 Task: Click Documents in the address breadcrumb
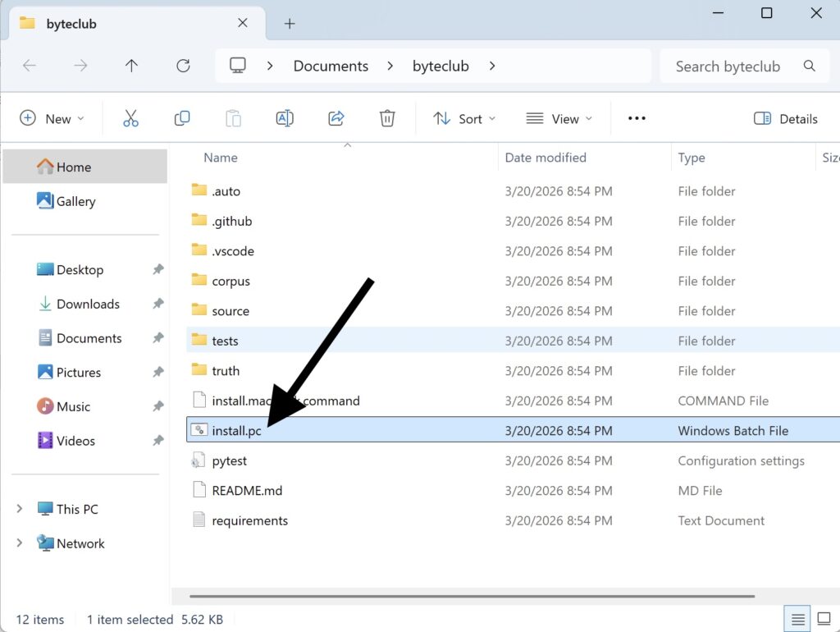[331, 66]
